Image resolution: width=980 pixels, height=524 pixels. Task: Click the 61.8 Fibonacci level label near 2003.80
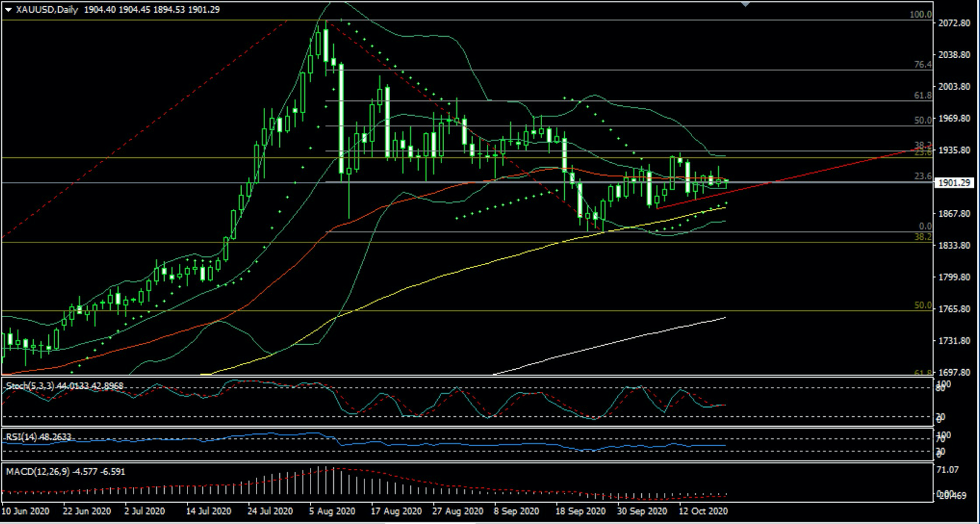pyautogui.click(x=923, y=95)
